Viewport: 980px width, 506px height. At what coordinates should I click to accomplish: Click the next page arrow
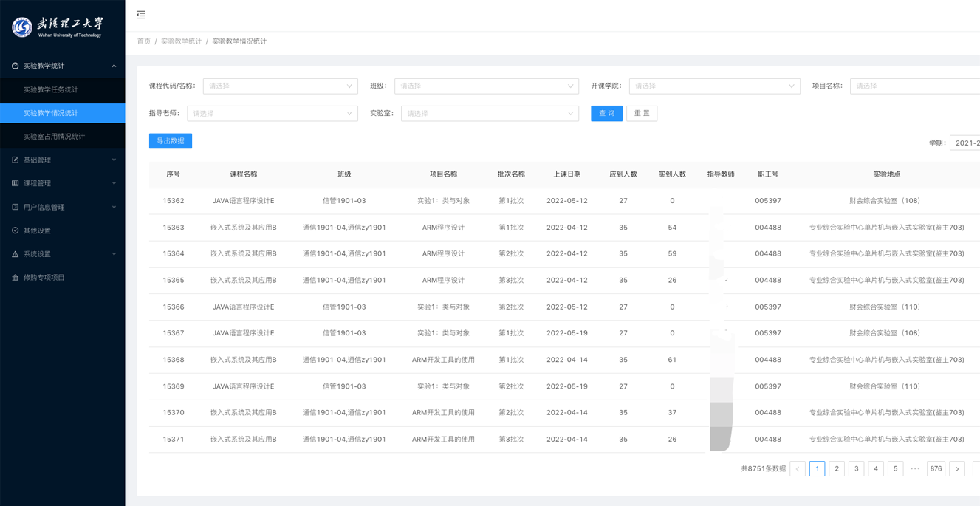click(957, 468)
